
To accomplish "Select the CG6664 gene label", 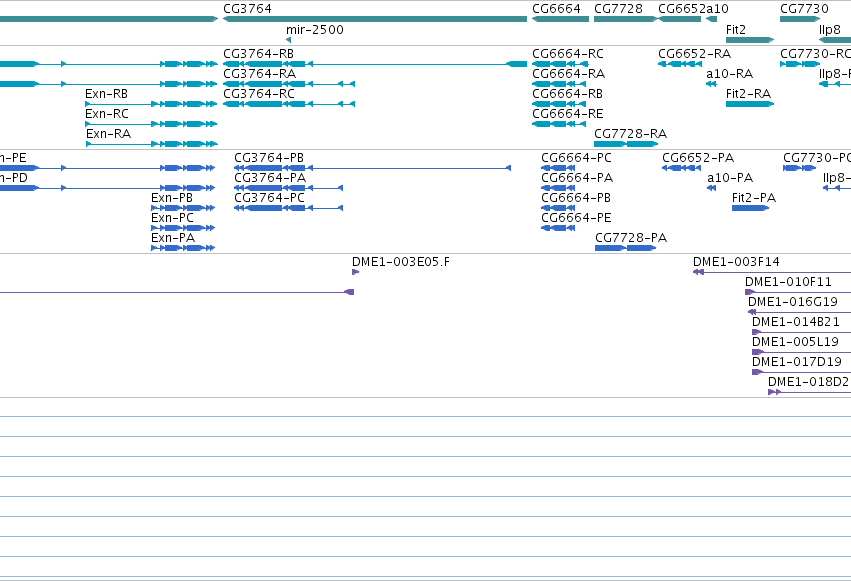I will [x=556, y=9].
